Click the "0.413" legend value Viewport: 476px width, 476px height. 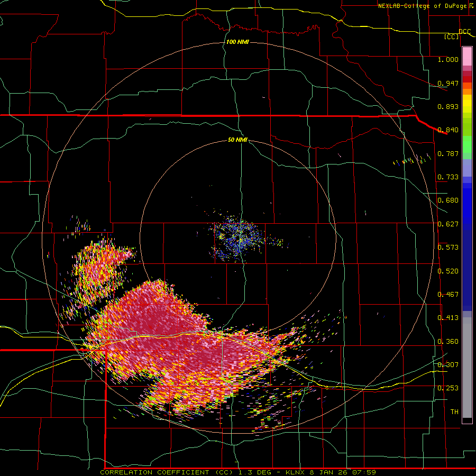click(x=448, y=318)
